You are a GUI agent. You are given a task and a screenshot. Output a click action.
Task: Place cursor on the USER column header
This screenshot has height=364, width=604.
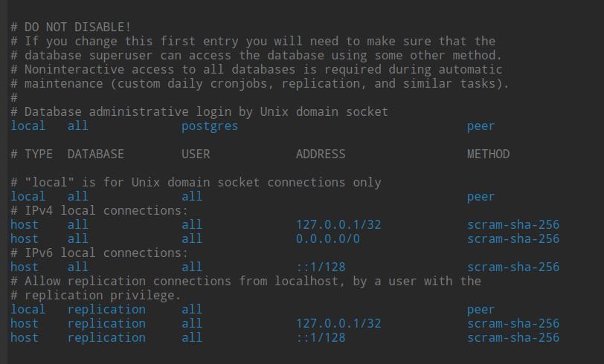[x=196, y=154]
